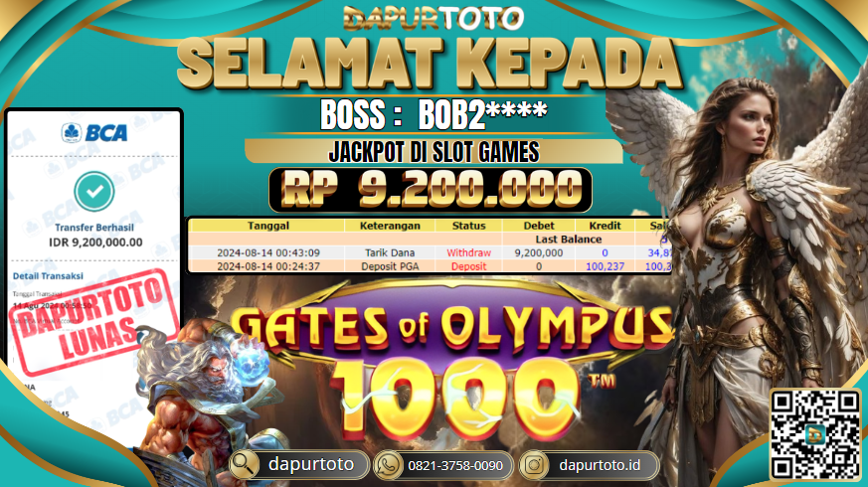This screenshot has height=487, width=868.
Task: Click the magnifier search icon beside dapurtoto
Action: [x=244, y=465]
